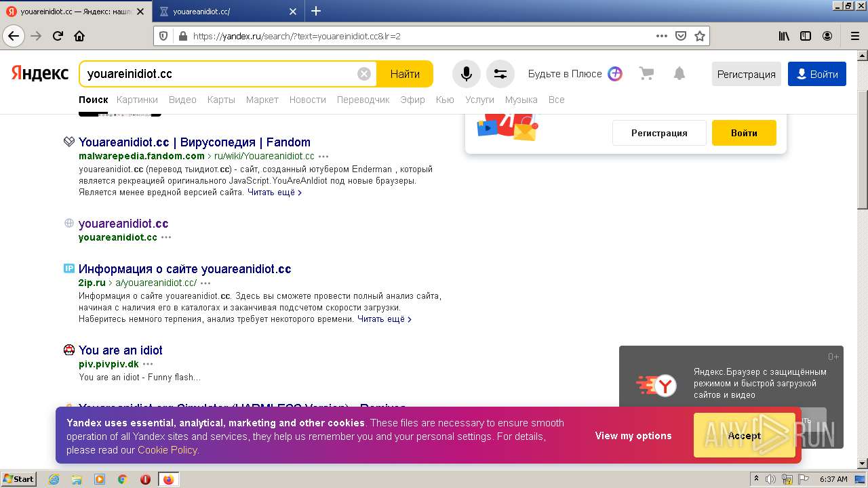Open the youareanidiot.cc result title

coord(123,224)
